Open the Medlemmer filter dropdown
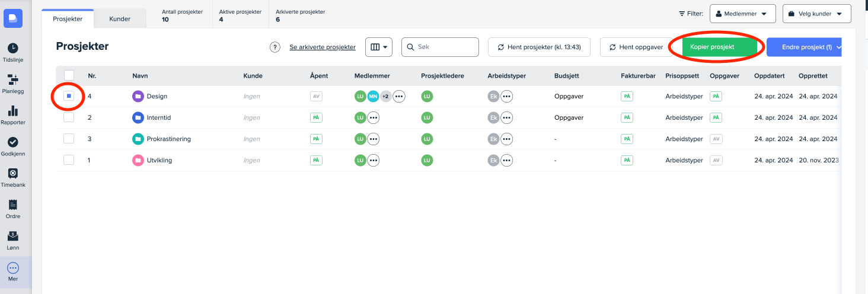The height and width of the screenshot is (294, 868). click(742, 14)
